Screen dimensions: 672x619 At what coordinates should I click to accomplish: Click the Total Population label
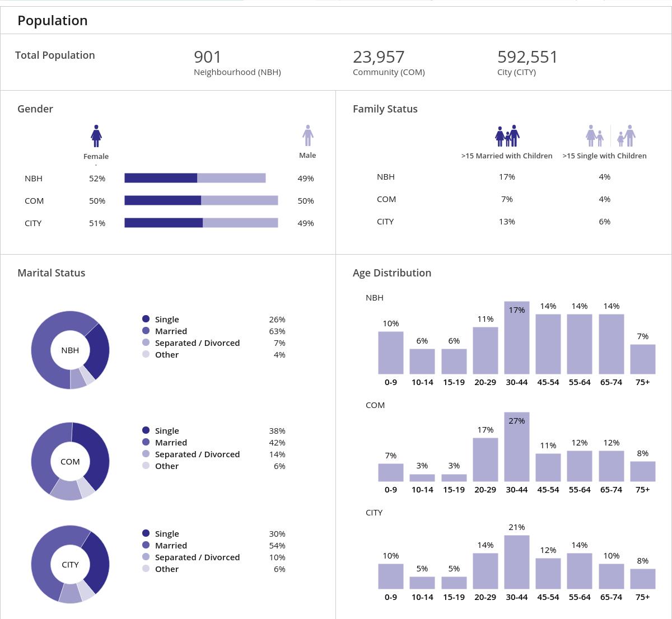pyautogui.click(x=55, y=55)
